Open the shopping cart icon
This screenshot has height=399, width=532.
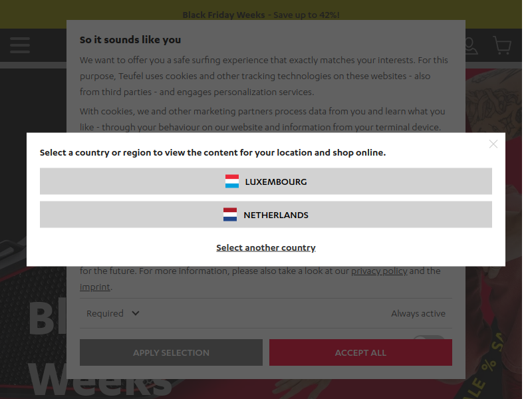click(502, 45)
